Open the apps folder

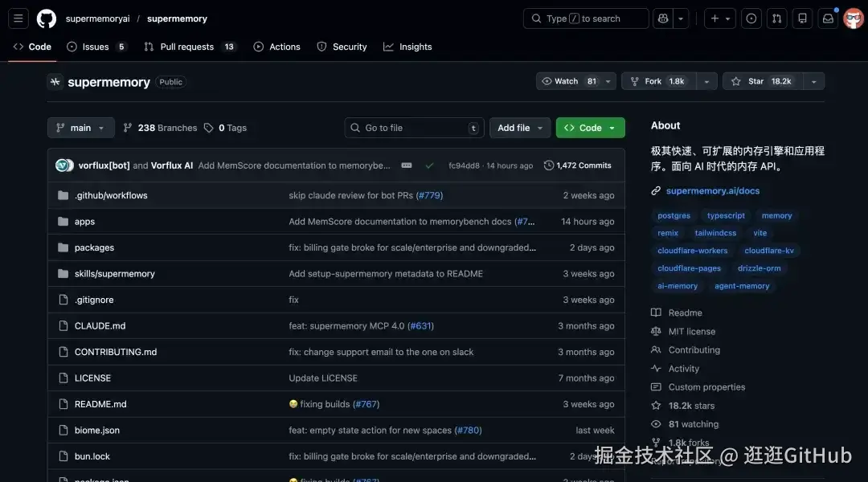[x=84, y=222]
